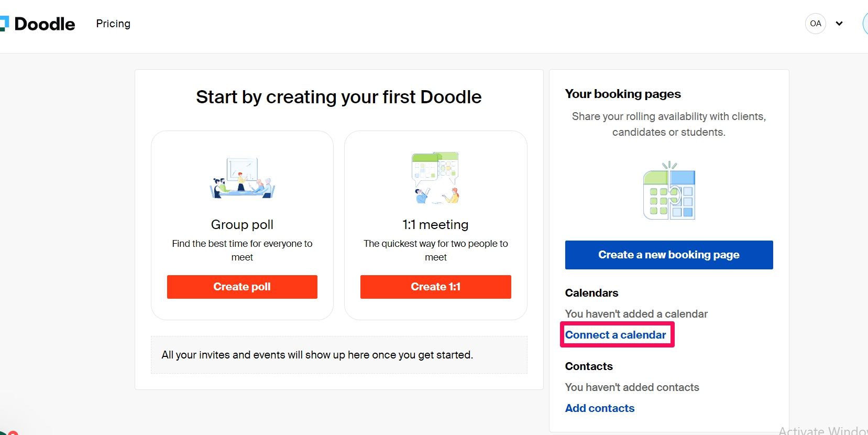The image size is (868, 435).
Task: Open the OA account avatar
Action: click(815, 23)
